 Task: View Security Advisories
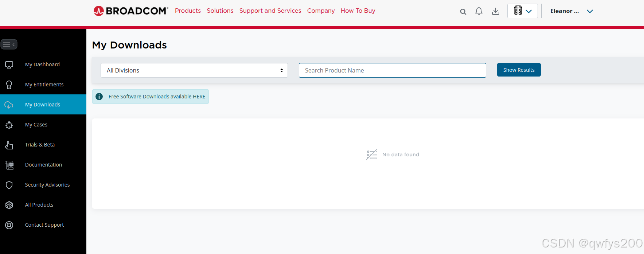click(x=43, y=185)
